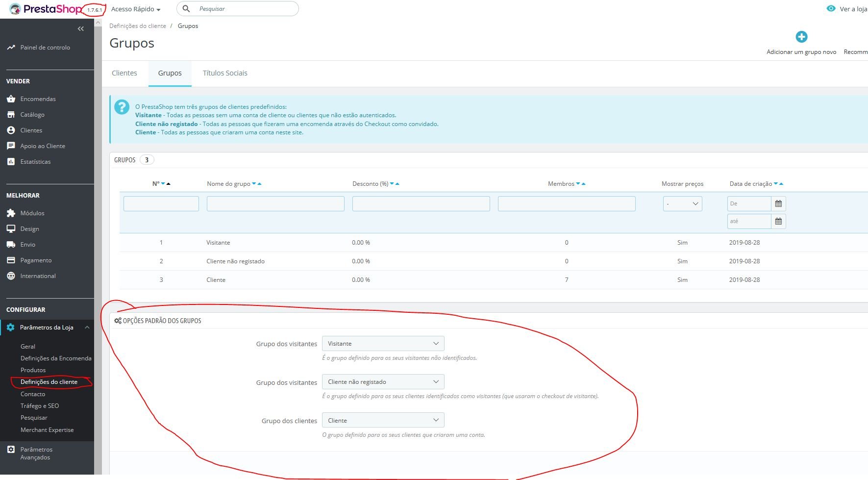The width and height of the screenshot is (868, 480).
Task: Click the Membros filter input field
Action: click(x=567, y=203)
